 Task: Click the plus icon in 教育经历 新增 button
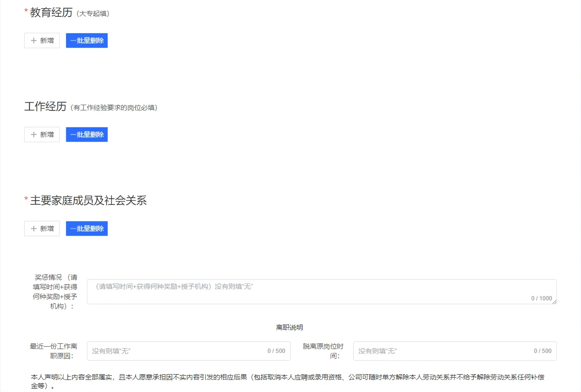[34, 41]
